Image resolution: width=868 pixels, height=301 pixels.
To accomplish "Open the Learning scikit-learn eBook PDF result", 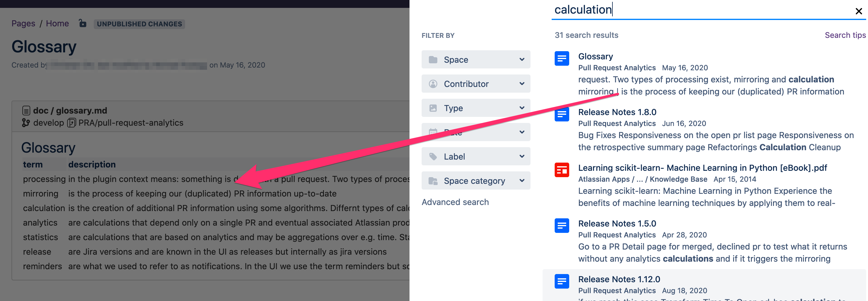I will coord(702,168).
